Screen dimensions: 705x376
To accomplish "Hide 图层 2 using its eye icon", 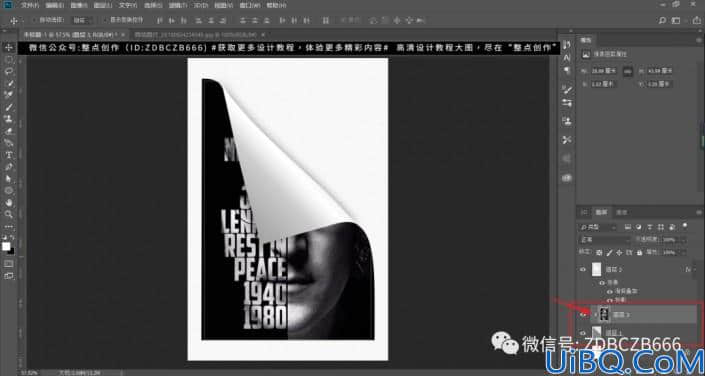I will pyautogui.click(x=583, y=315).
